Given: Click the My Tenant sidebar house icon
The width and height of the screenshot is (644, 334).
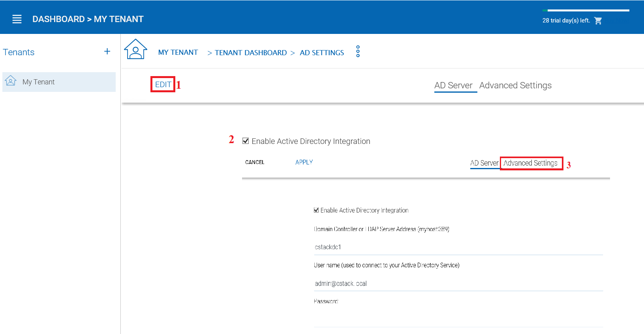Looking at the screenshot, I should pos(11,81).
